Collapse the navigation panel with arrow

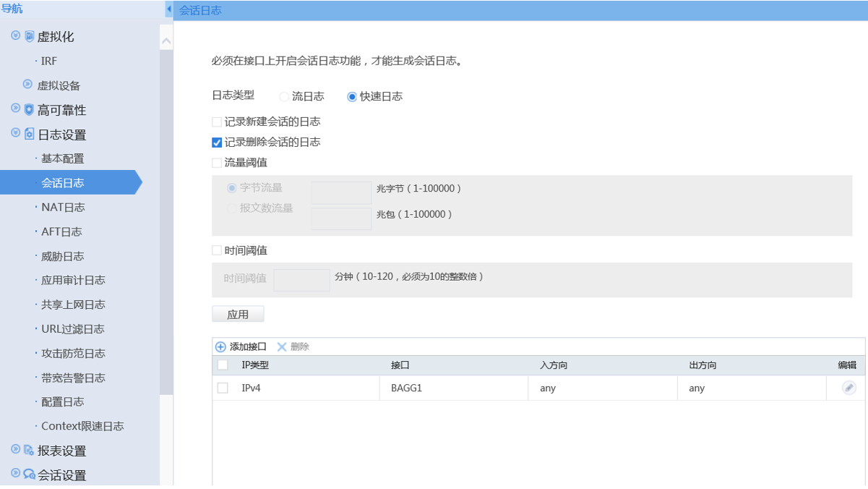pos(169,9)
